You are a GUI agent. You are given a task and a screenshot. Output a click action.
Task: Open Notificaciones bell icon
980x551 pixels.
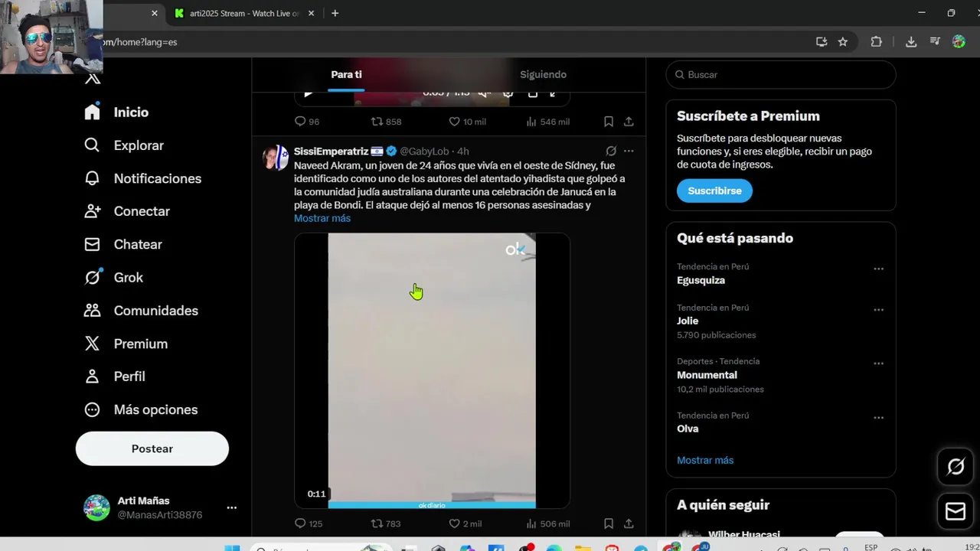[x=93, y=178]
